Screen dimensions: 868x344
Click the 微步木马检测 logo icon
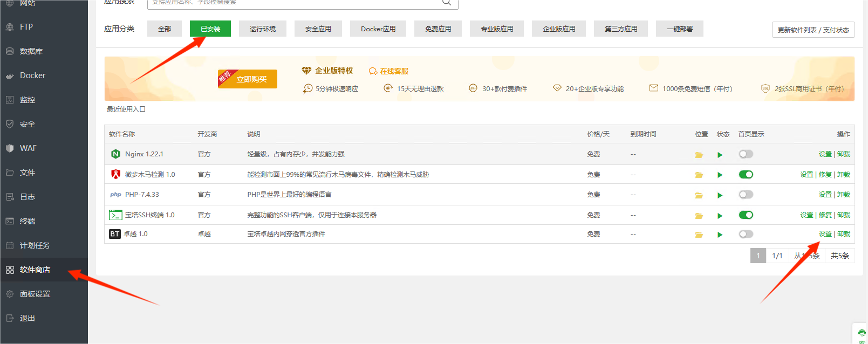click(115, 174)
